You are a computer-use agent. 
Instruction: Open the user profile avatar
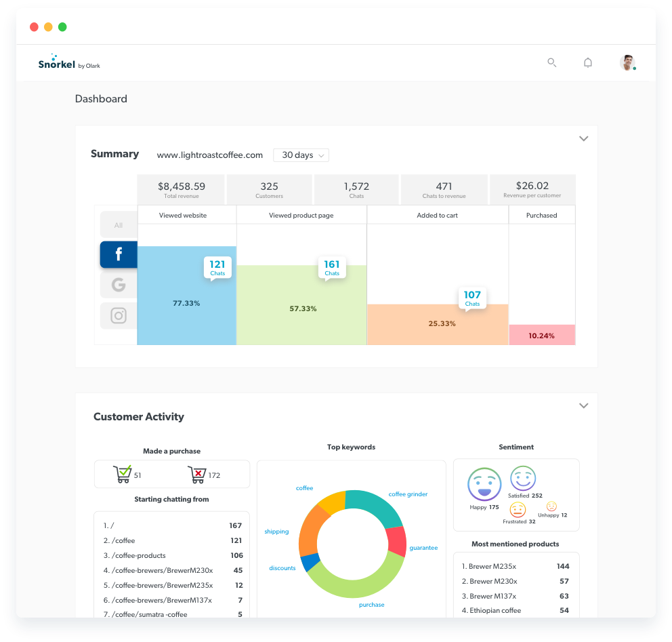627,62
